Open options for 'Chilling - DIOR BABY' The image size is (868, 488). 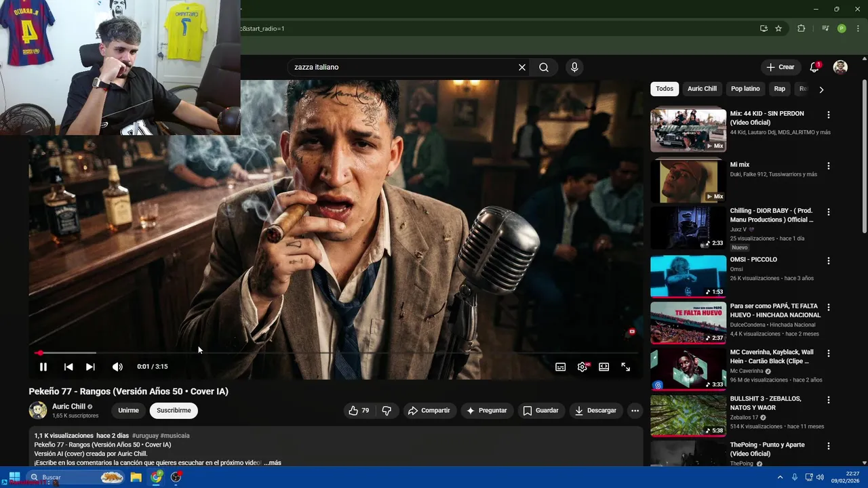pos(828,212)
